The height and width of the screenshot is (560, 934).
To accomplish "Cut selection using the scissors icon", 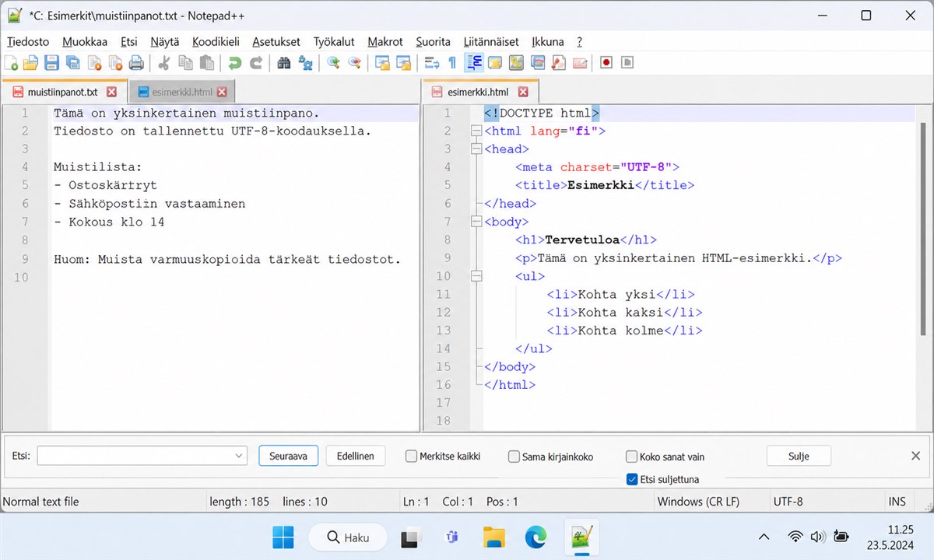I will [x=164, y=63].
